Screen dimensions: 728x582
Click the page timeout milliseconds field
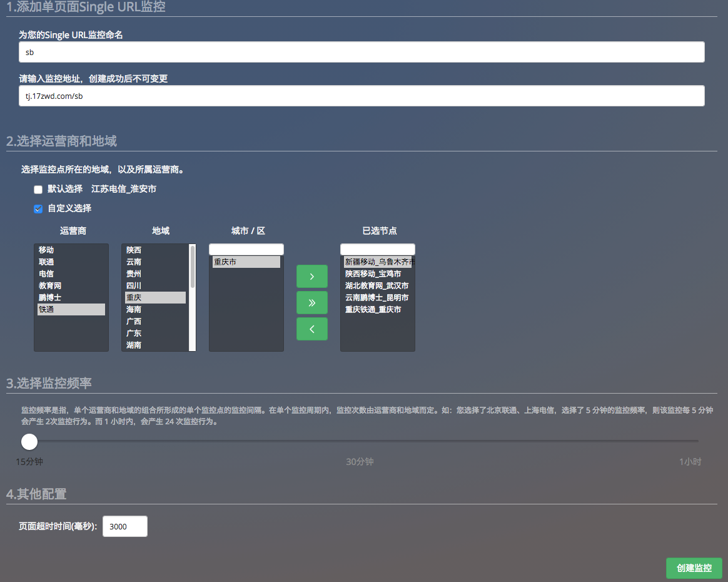coord(124,526)
